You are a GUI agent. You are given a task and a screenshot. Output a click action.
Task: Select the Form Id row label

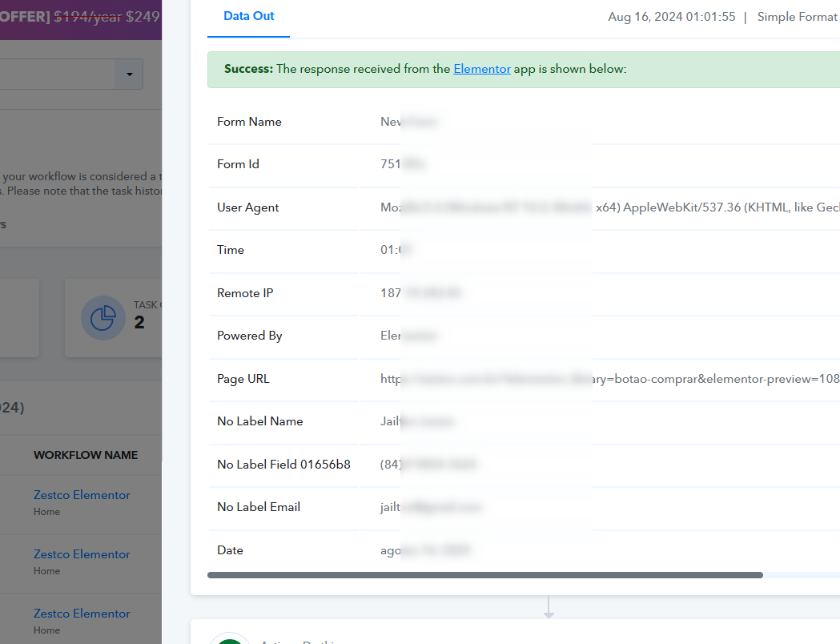pyautogui.click(x=238, y=164)
